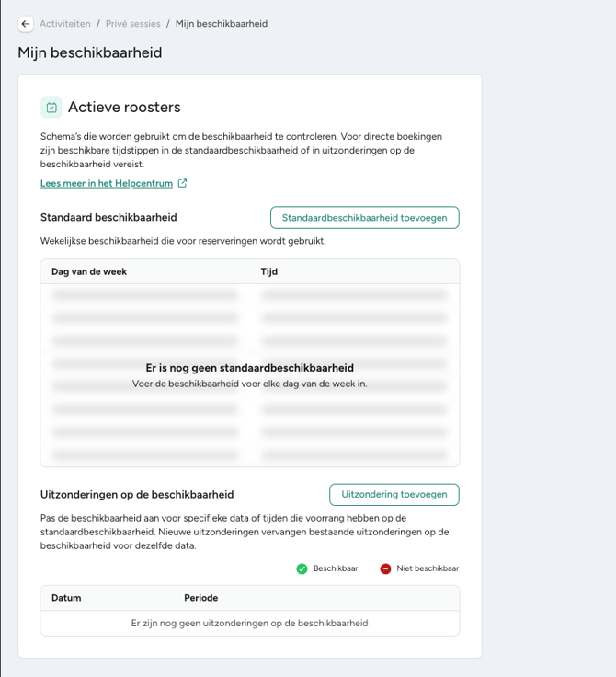Click the red Niet beschikbaar icon
The width and height of the screenshot is (616, 677).
pos(385,568)
